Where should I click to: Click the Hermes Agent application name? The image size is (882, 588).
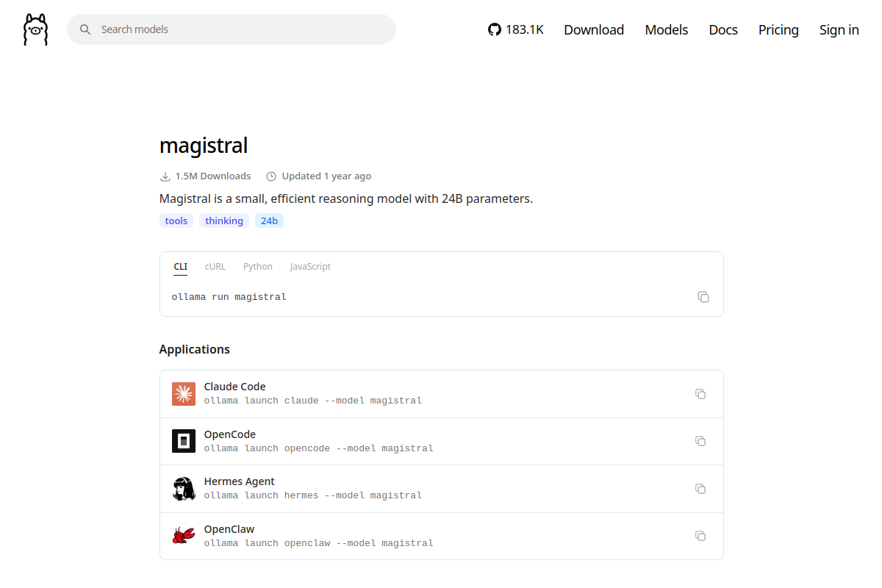[x=240, y=481]
